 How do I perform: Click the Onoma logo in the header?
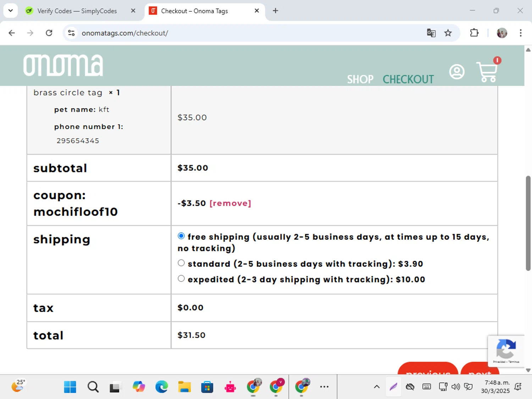[x=63, y=65]
